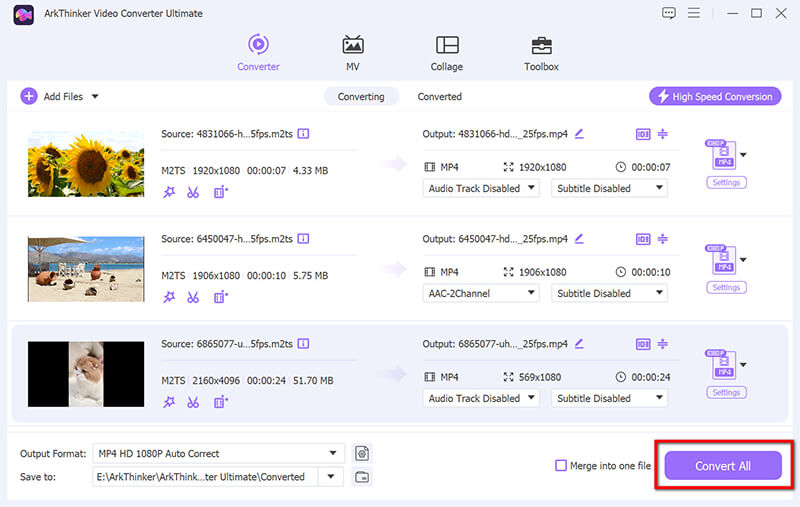Select the sunflower video thumbnail
Viewport: 800px width, 507px height.
(86, 164)
